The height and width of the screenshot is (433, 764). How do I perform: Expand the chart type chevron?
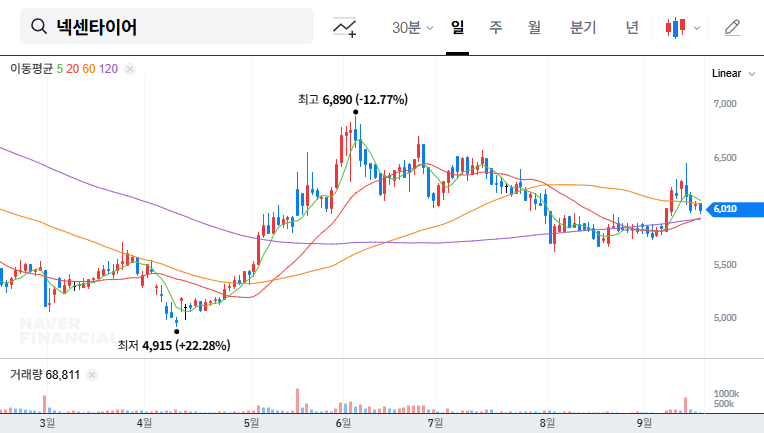coord(697,28)
